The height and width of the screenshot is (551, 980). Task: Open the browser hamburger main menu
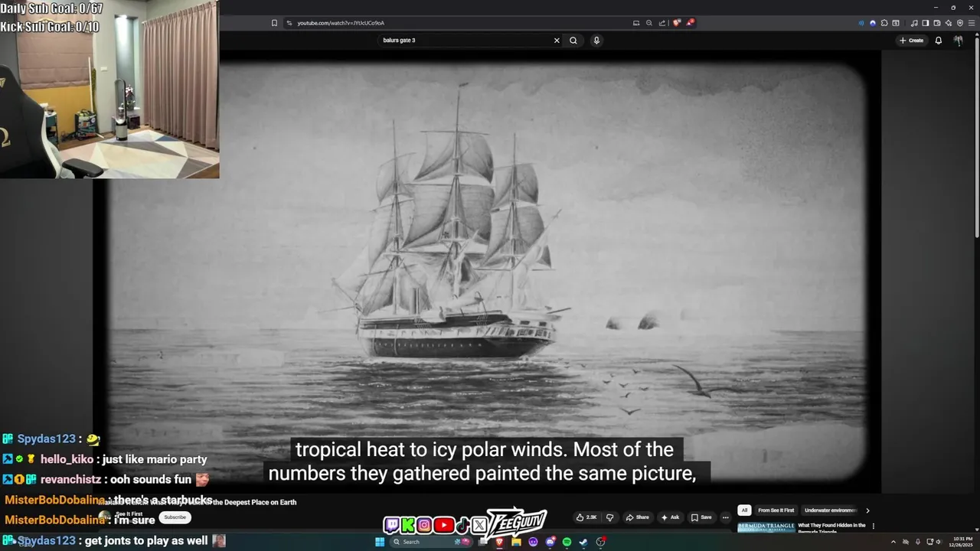tap(972, 23)
